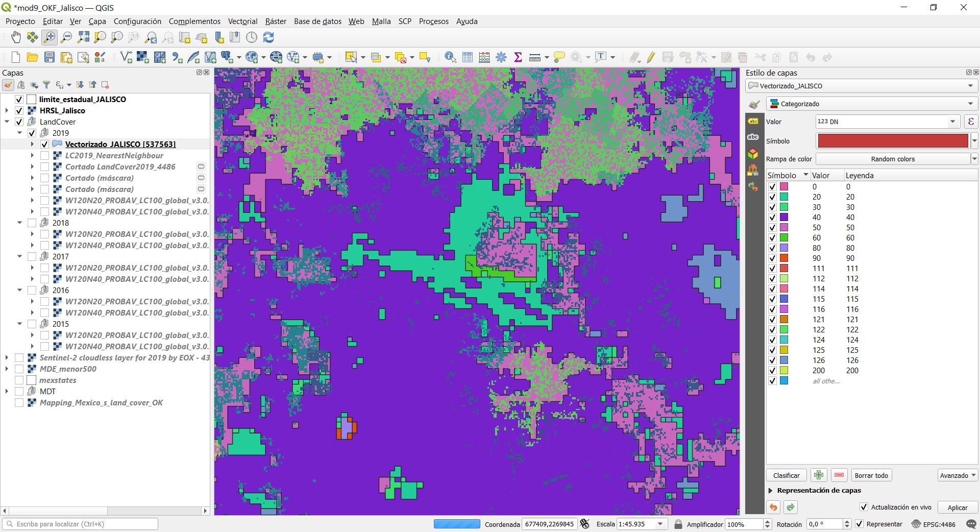Click the Escriba para localizar search field
Screen dimensions: 980x532
click(80, 524)
